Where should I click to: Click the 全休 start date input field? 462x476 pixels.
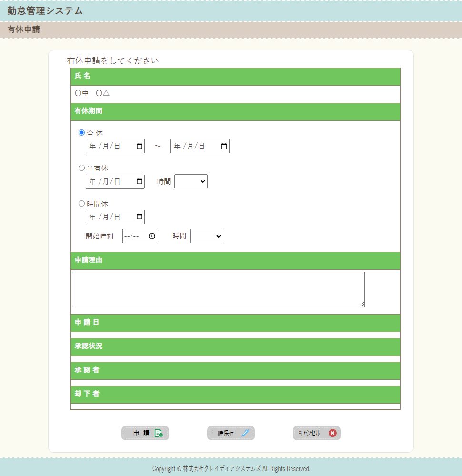tap(110, 146)
